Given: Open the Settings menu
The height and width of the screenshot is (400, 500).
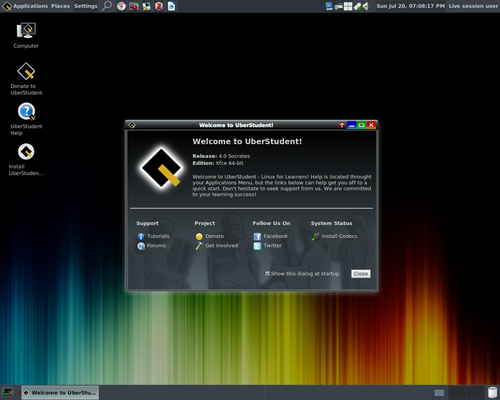Looking at the screenshot, I should click(x=86, y=6).
